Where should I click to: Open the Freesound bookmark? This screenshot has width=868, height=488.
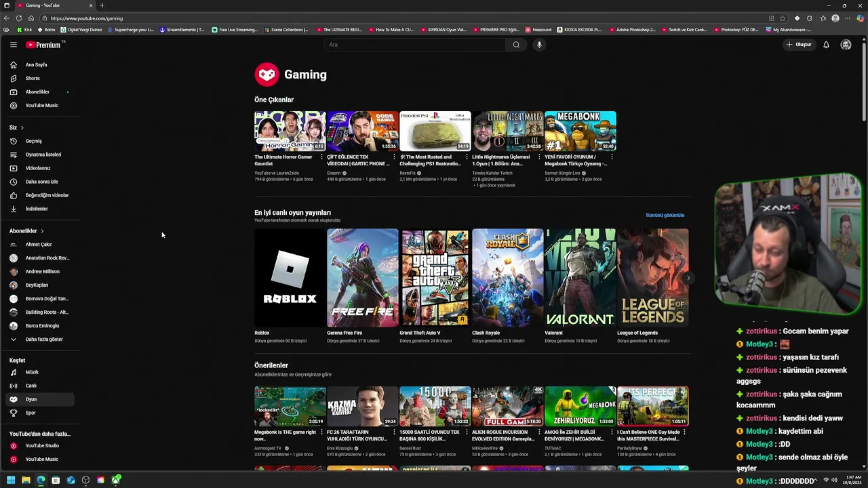point(538,30)
